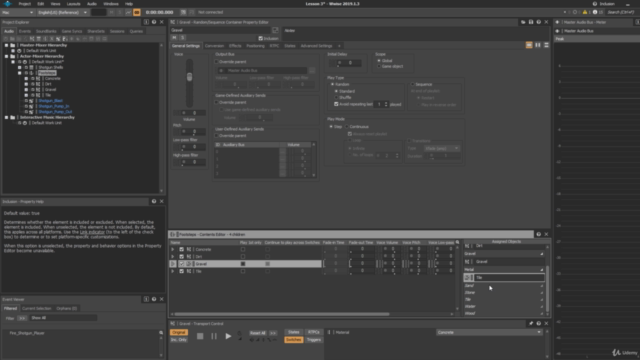The height and width of the screenshot is (360, 640).
Task: Show States in Transport Control
Action: 293,332
